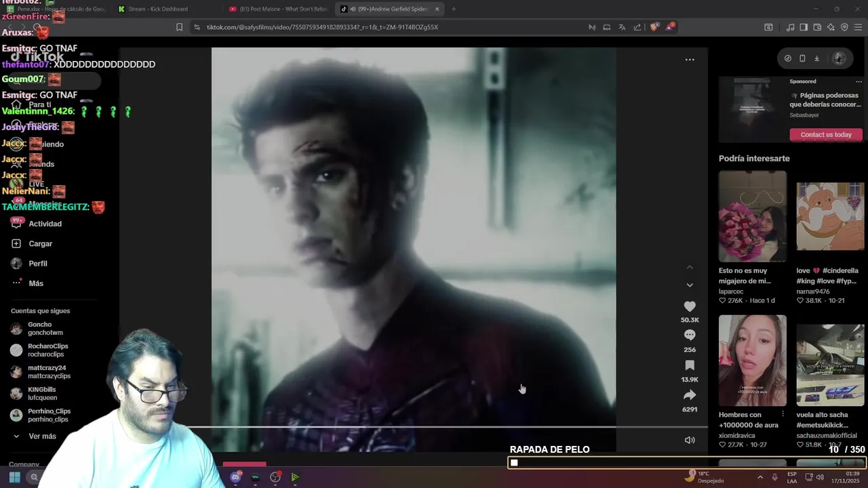The image size is (868, 488).
Task: Open the sponsored Páginas poderosas ad thumbnail
Action: pos(752,109)
